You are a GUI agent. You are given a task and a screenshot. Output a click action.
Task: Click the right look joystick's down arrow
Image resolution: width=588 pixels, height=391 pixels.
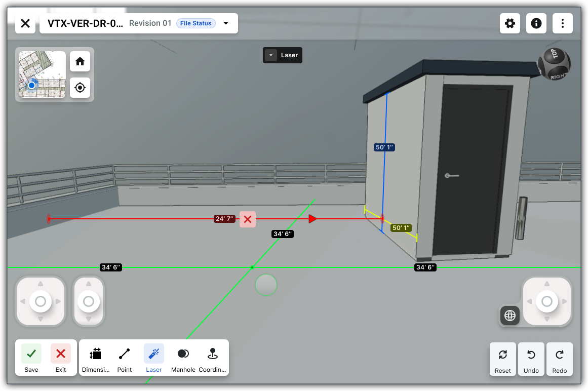(547, 319)
